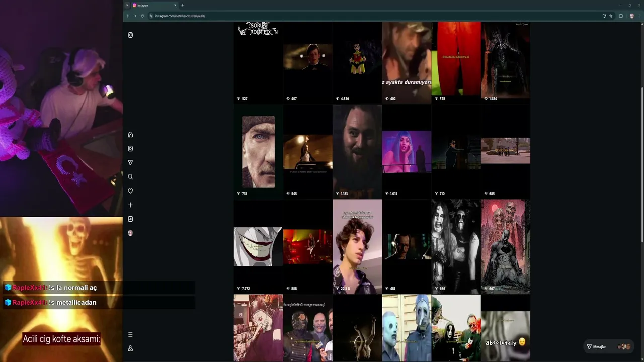This screenshot has width=644, height=362.
Task: Open the concert reel with 858 views
Action: coord(308,246)
